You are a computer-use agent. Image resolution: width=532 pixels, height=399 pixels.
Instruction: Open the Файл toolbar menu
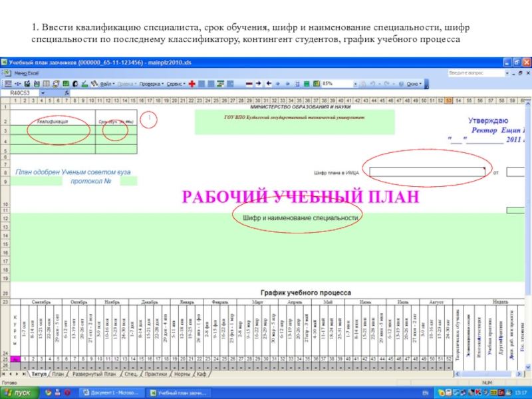point(107,84)
